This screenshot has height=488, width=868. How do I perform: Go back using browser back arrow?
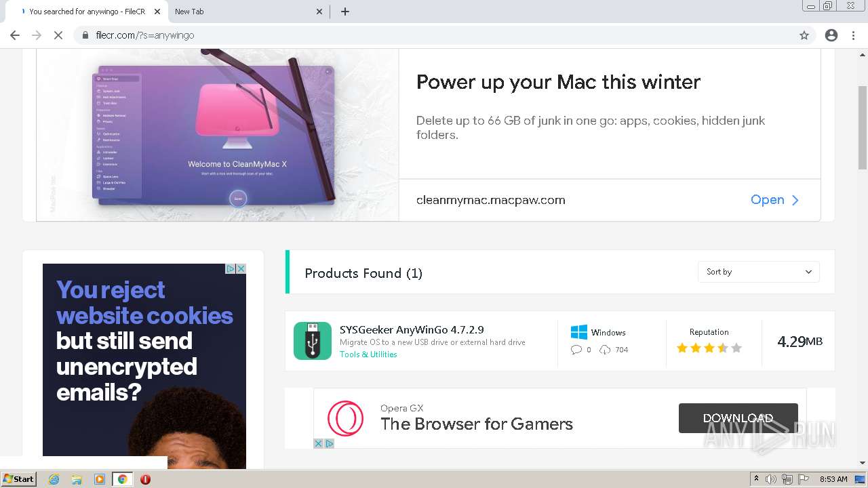point(15,35)
